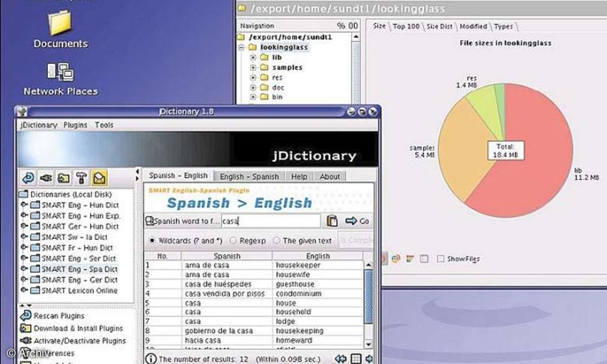The height and width of the screenshot is (364, 607).
Task: Click the folder download icon in jDictionary toolbar
Action: 64,177
